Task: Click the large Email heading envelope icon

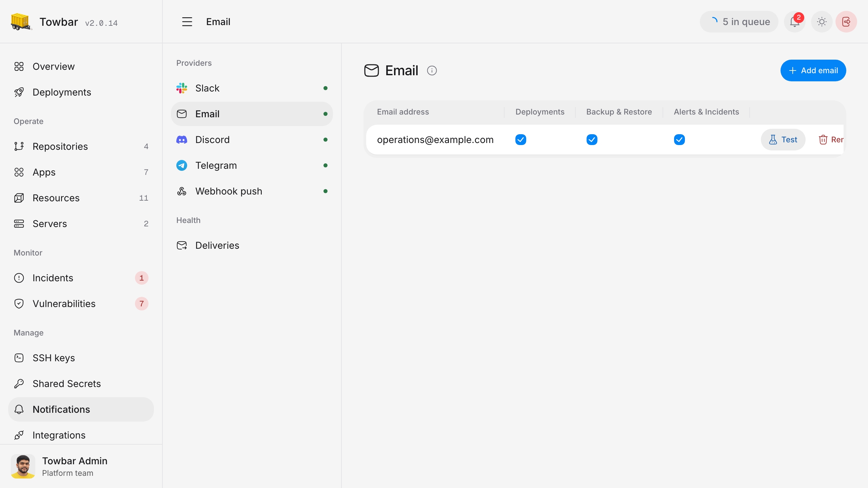Action: point(372,70)
